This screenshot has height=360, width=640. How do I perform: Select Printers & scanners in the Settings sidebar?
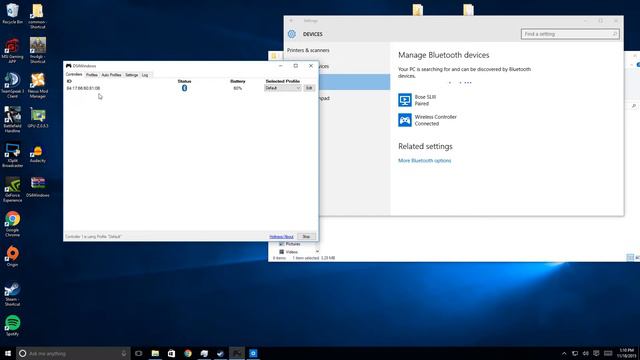click(308, 50)
